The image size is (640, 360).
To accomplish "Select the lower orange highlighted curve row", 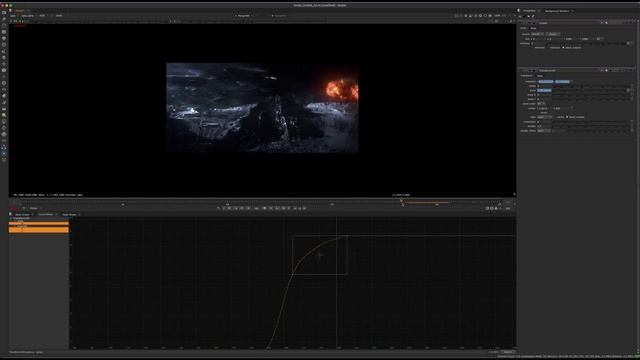I will click(39, 230).
